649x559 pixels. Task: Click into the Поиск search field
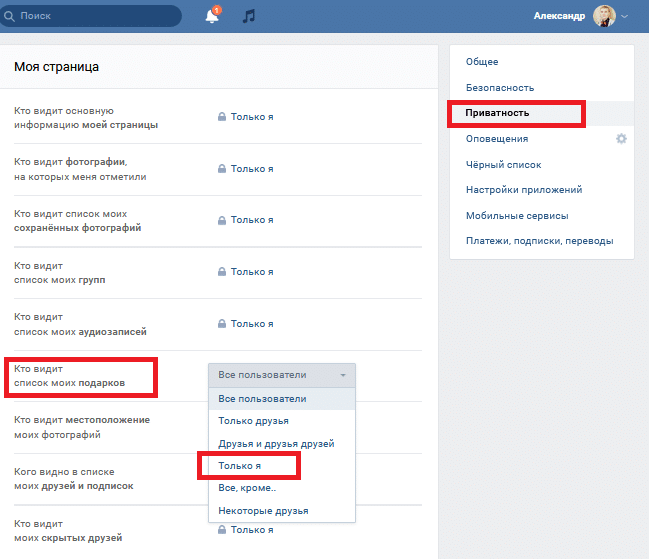pos(95,16)
